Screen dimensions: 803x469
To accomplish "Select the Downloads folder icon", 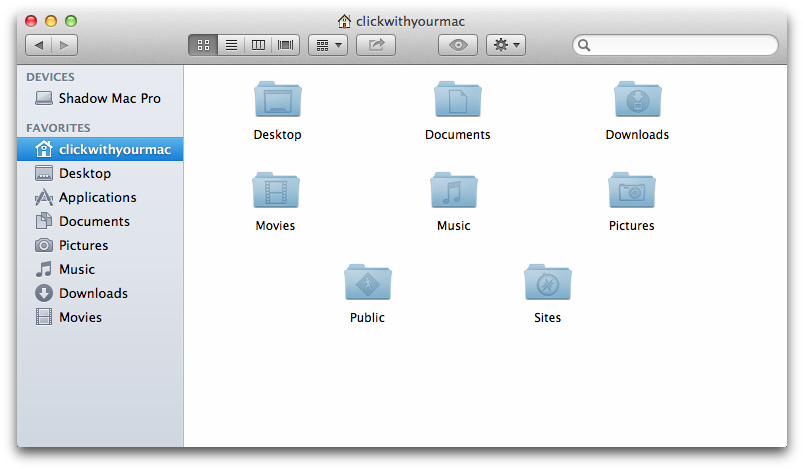I will tap(638, 99).
